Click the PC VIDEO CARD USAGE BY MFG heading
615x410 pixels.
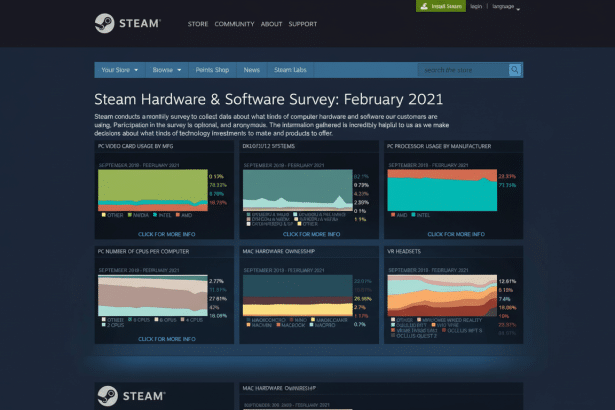136,146
